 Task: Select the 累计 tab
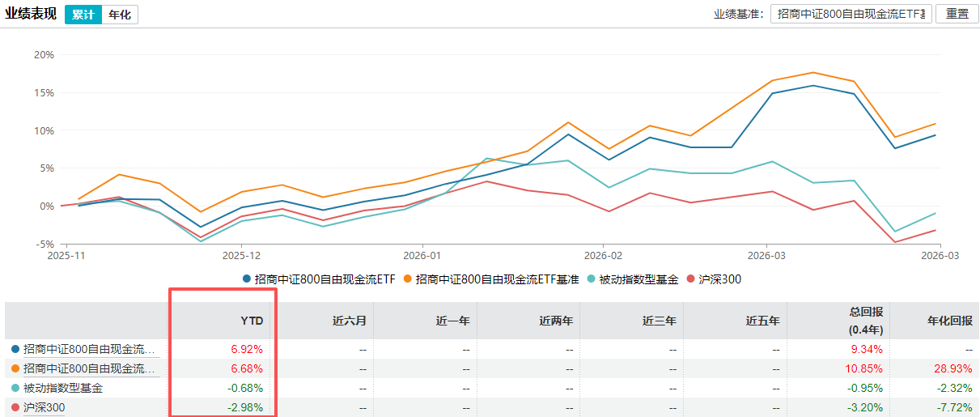83,15
